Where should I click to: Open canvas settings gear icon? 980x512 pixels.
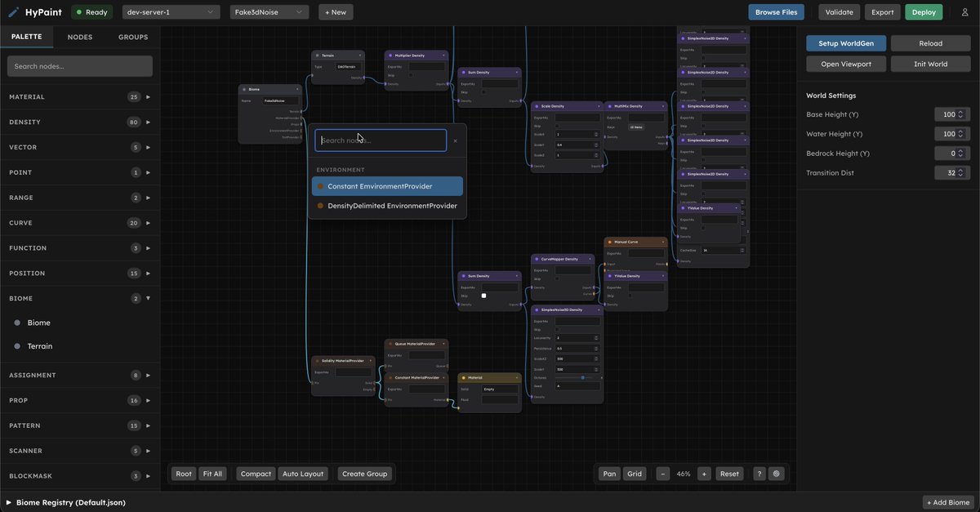click(776, 474)
